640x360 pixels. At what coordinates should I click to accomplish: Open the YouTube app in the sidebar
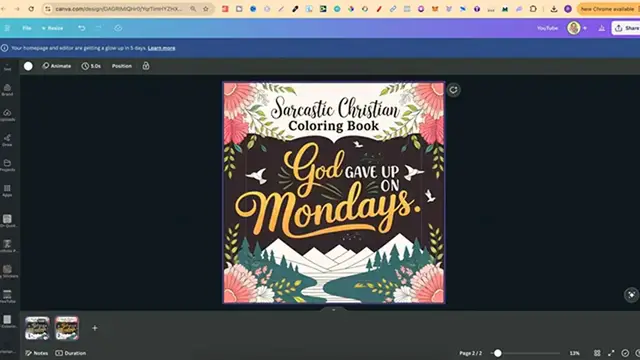pos(7,296)
